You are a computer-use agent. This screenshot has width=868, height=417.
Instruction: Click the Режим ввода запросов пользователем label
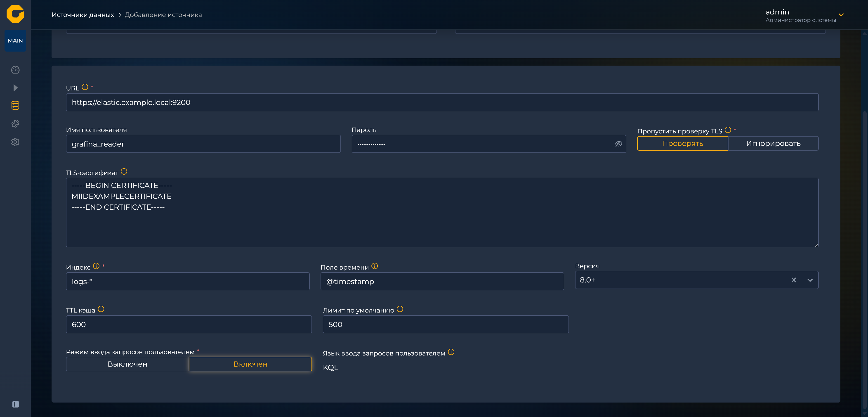point(130,352)
